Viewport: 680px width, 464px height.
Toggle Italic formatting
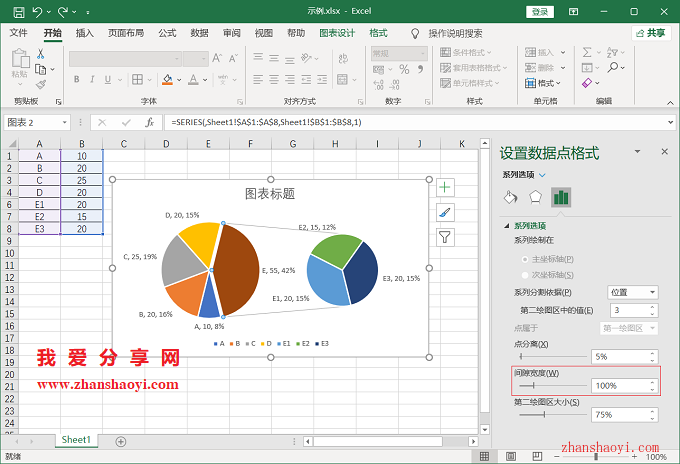pos(92,79)
